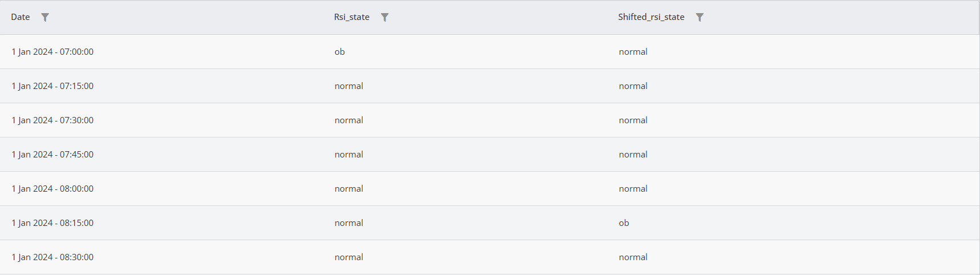This screenshot has width=980, height=275.
Task: Select the 1 Jan 2024 - 08:15:00 date cell
Action: coord(52,223)
